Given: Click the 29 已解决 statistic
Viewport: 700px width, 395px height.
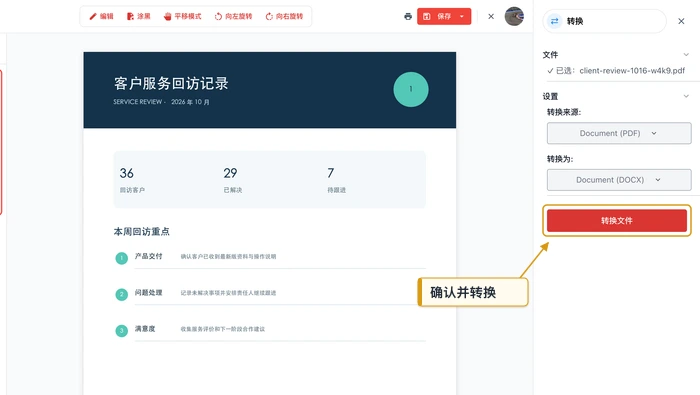Looking at the screenshot, I should tap(233, 180).
